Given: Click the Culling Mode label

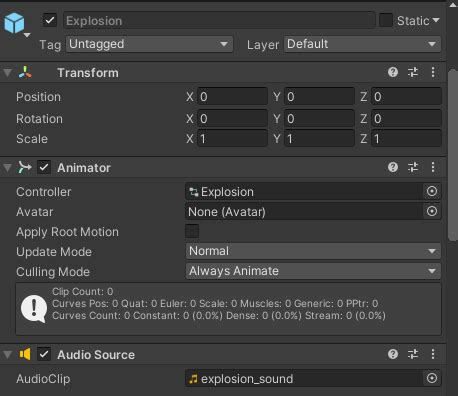Looking at the screenshot, I should click(53, 272).
